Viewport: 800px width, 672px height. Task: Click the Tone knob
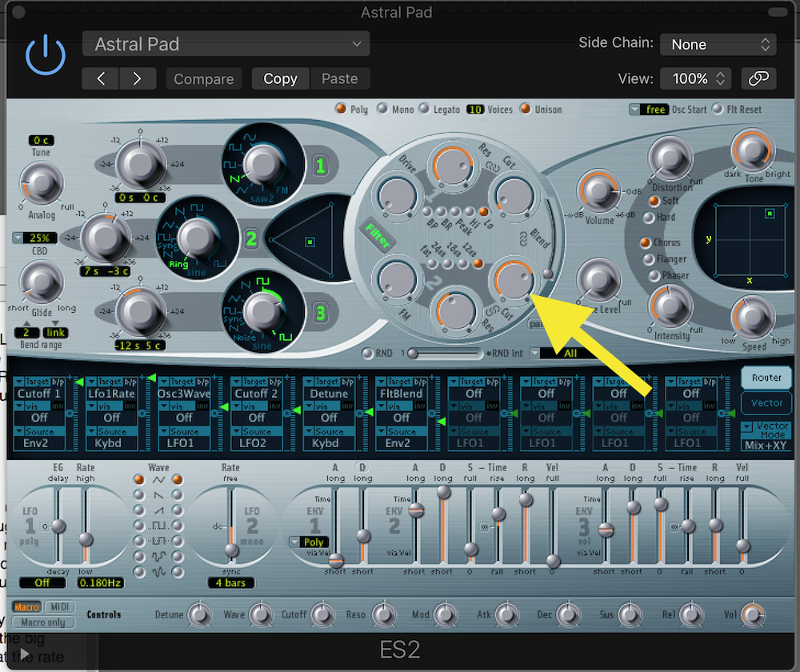[x=753, y=151]
